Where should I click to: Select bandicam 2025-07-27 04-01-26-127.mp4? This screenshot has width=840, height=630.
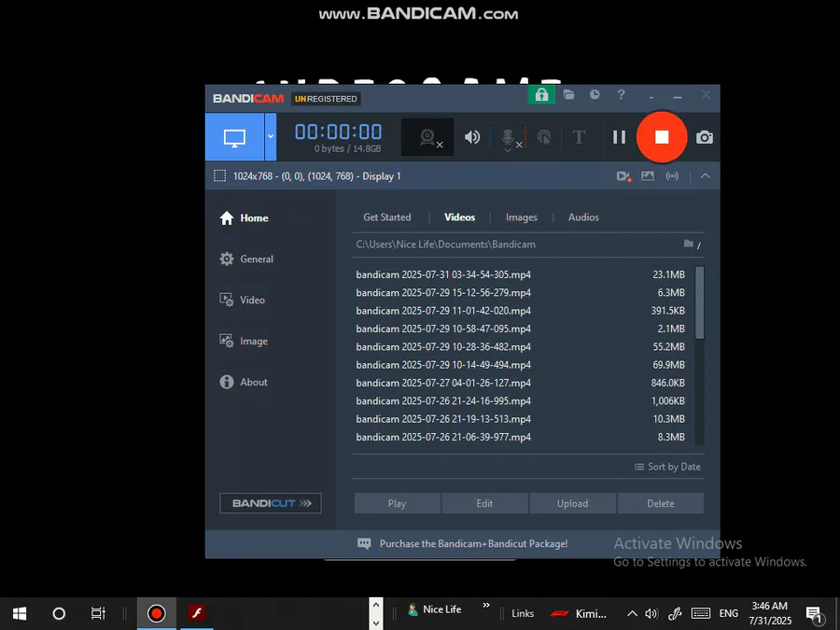click(x=520, y=383)
